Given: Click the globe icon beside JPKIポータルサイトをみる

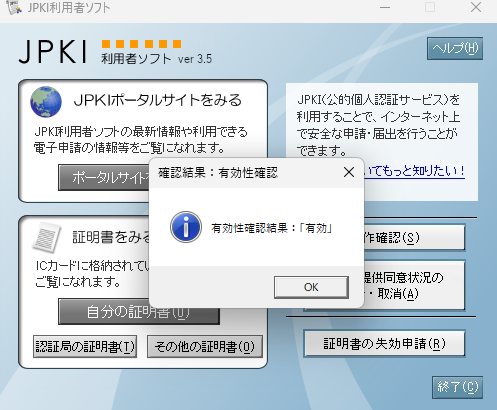Looking at the screenshot, I should coord(46,102).
